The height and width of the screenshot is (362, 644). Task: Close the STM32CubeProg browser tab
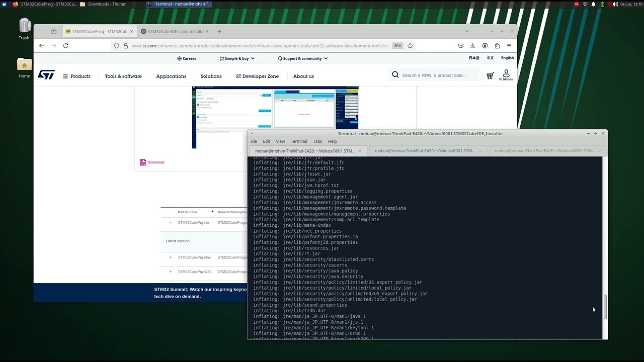tap(131, 31)
